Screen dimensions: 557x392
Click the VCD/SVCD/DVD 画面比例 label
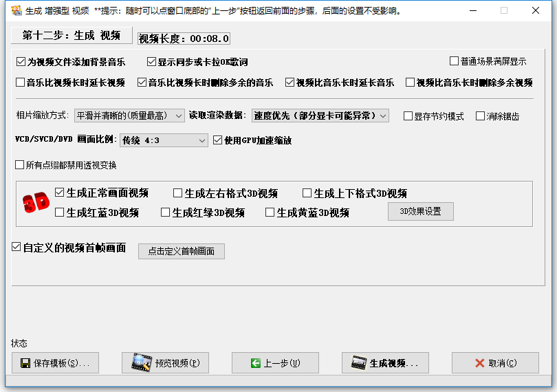[66, 140]
